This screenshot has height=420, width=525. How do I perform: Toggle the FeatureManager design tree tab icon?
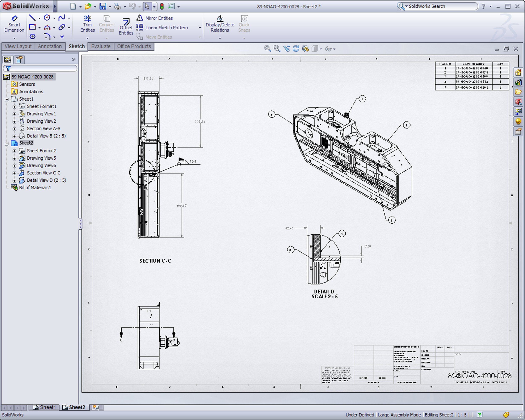8,59
